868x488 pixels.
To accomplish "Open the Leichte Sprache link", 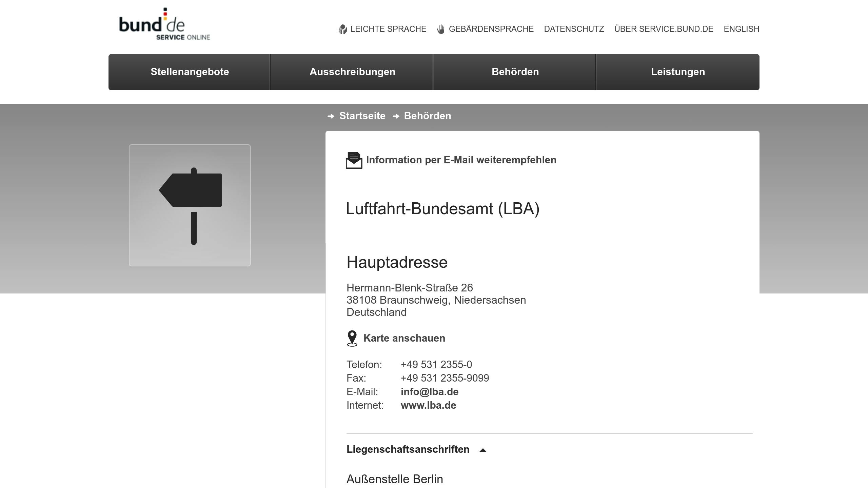I will coord(388,29).
